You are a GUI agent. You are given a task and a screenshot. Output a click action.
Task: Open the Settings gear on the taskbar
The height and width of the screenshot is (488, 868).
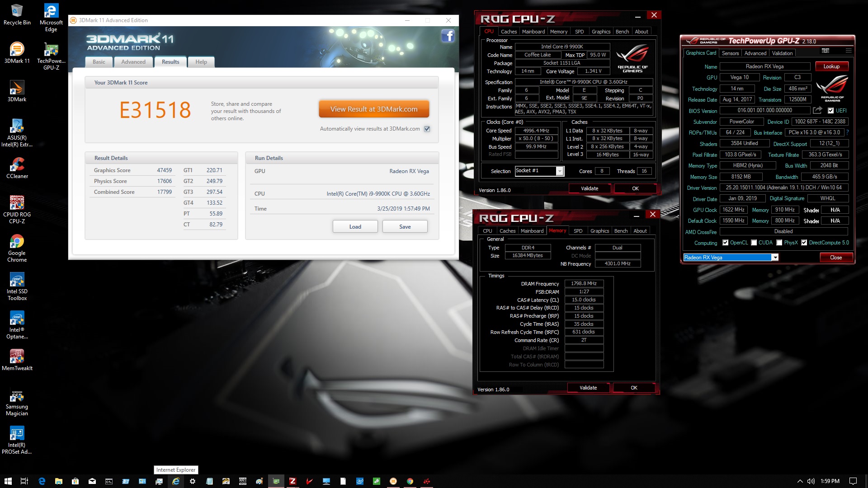(193, 481)
